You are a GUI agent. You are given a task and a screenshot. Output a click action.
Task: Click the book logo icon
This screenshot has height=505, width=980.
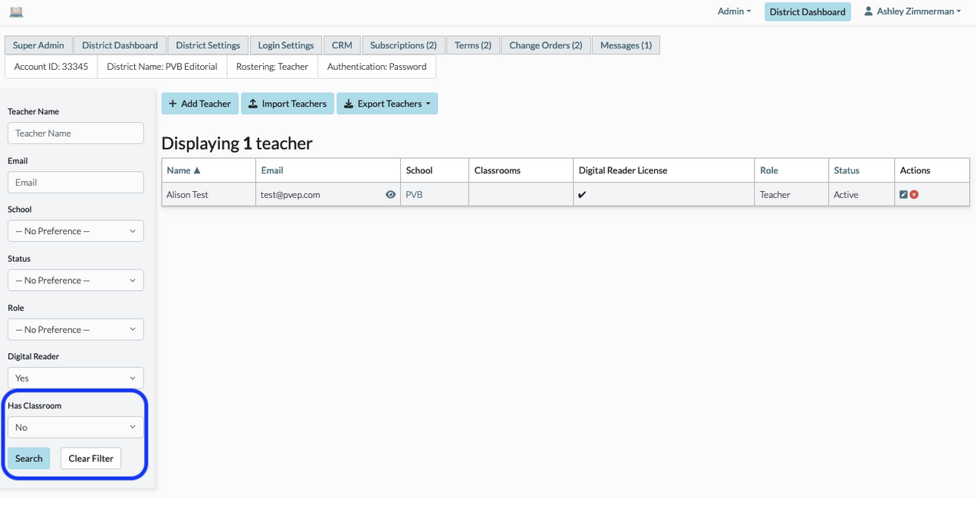[x=16, y=12]
